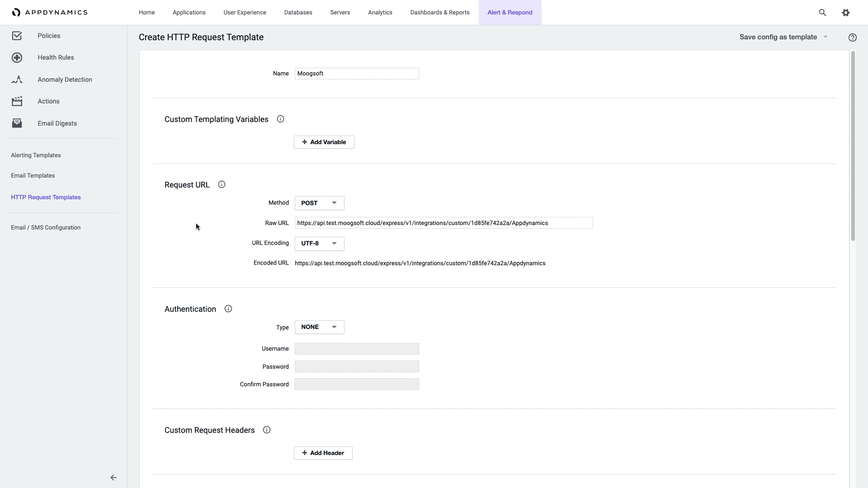
Task: Show info for Custom Templating Variables
Action: click(280, 119)
